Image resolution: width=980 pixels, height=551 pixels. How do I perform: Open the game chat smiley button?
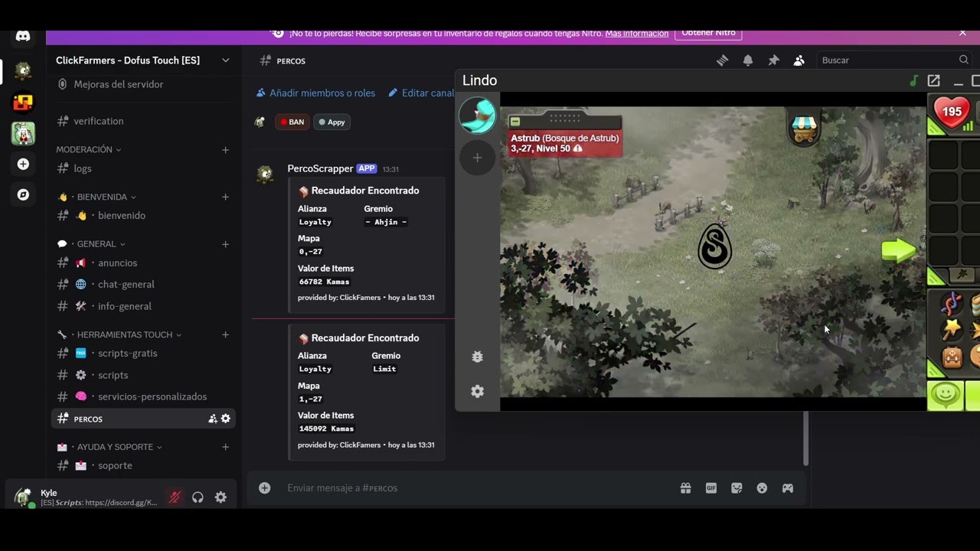click(946, 395)
